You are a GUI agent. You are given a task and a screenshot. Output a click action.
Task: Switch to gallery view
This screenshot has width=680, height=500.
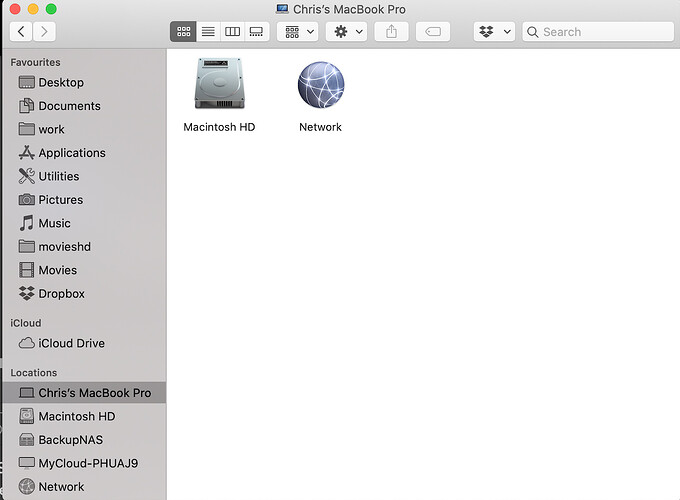click(256, 32)
